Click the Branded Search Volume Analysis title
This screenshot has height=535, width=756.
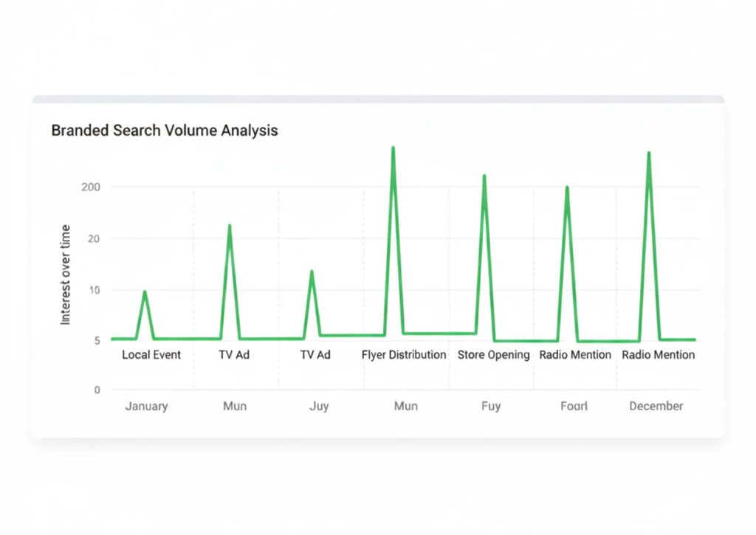(x=164, y=131)
